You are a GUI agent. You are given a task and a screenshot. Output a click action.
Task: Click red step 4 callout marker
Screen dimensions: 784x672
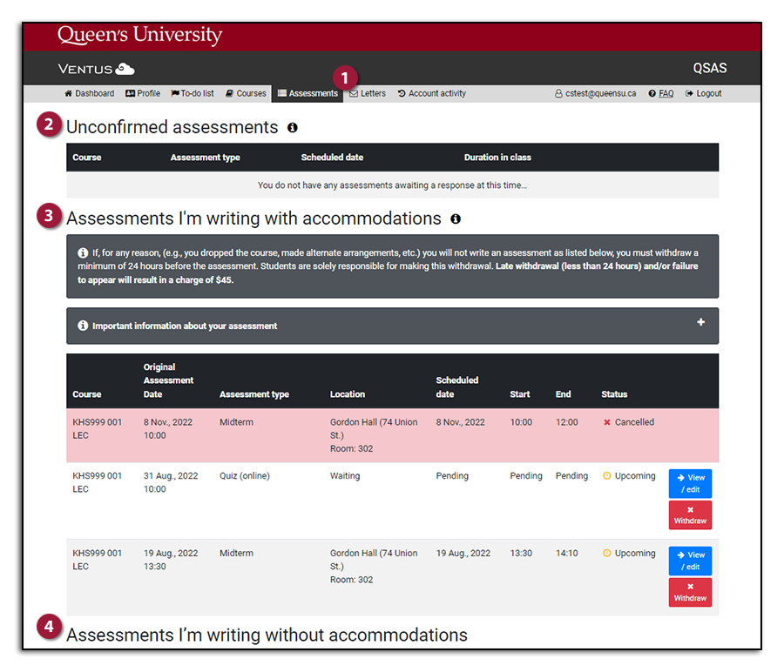pos(51,627)
